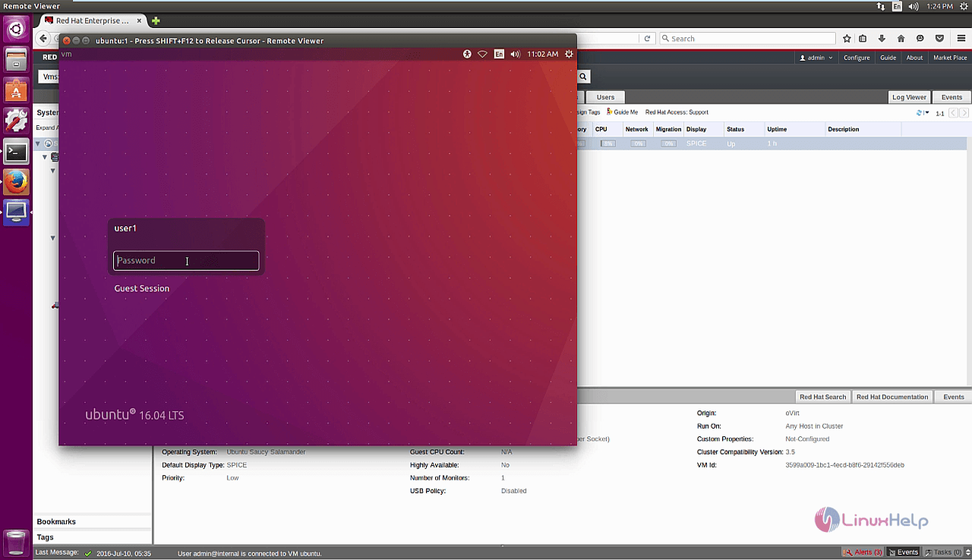Open Red Hat Search sub-tab
This screenshot has width=972, height=560.
pyautogui.click(x=822, y=397)
